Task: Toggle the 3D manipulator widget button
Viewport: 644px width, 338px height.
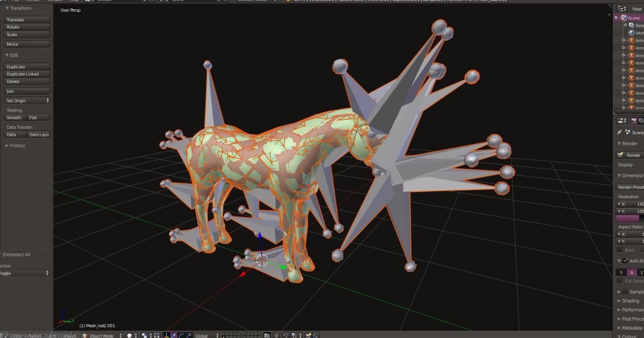Action: [x=166, y=335]
